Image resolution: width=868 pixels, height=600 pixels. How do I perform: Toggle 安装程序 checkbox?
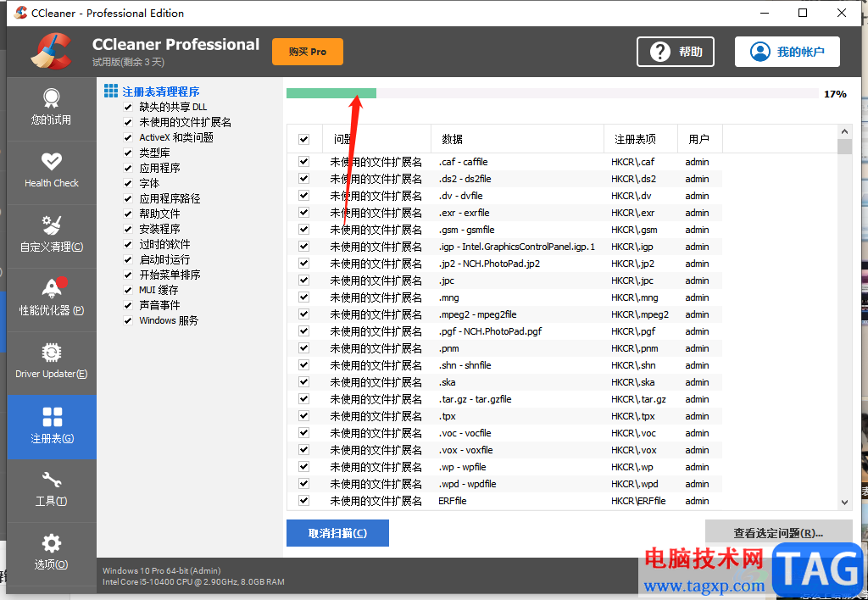(128, 229)
